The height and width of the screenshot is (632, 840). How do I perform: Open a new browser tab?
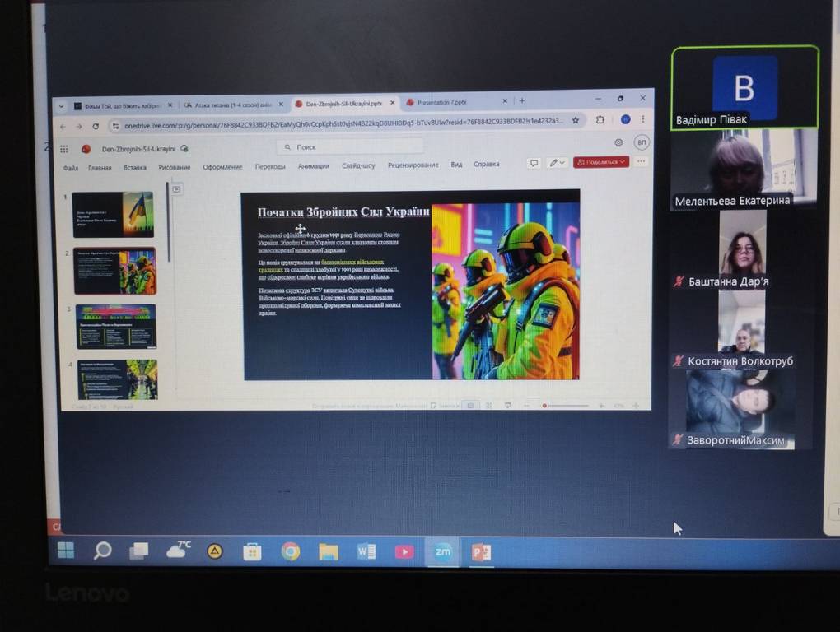(x=522, y=101)
